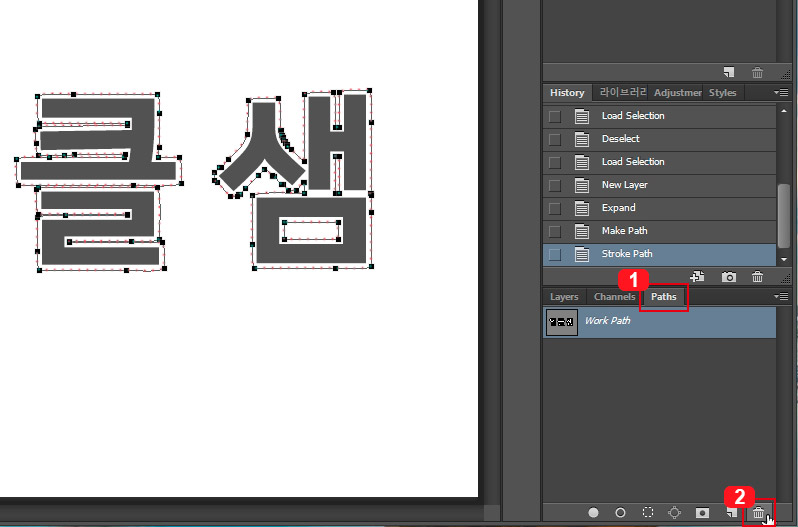Click History scrollbar up arrow
The image size is (798, 527).
(x=784, y=110)
